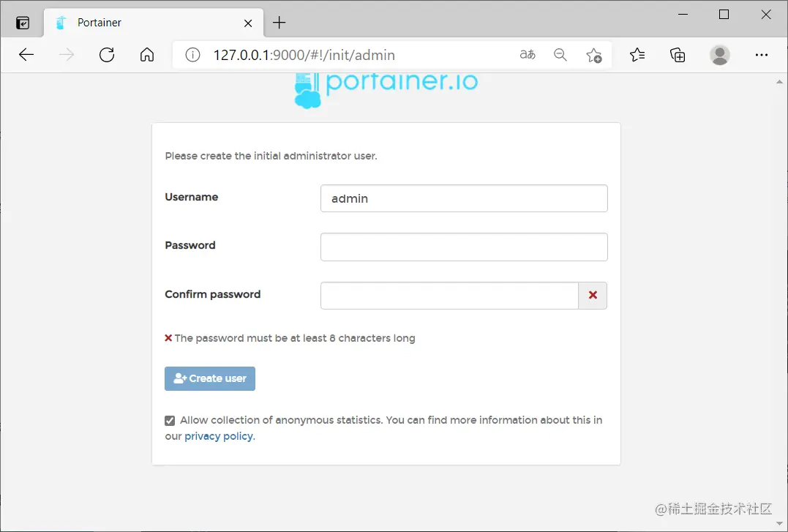Open the browser settings and more menu
The height and width of the screenshot is (532, 788).
coord(762,55)
